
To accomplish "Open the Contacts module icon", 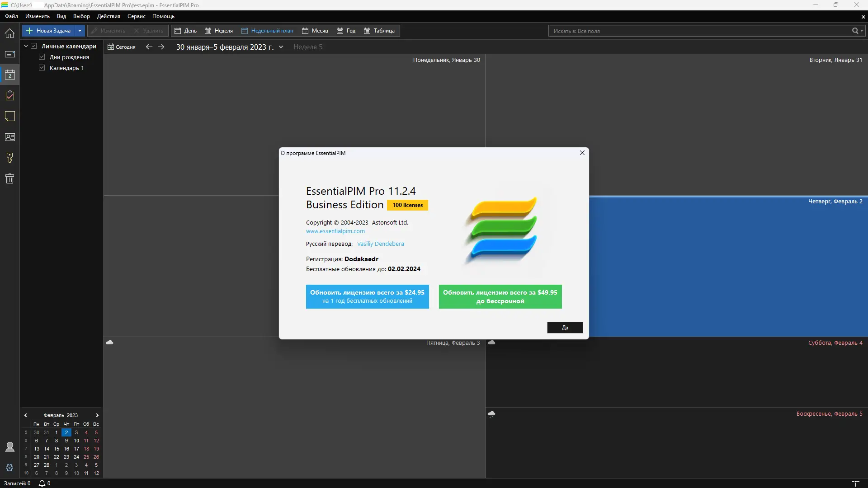I will tap(9, 137).
